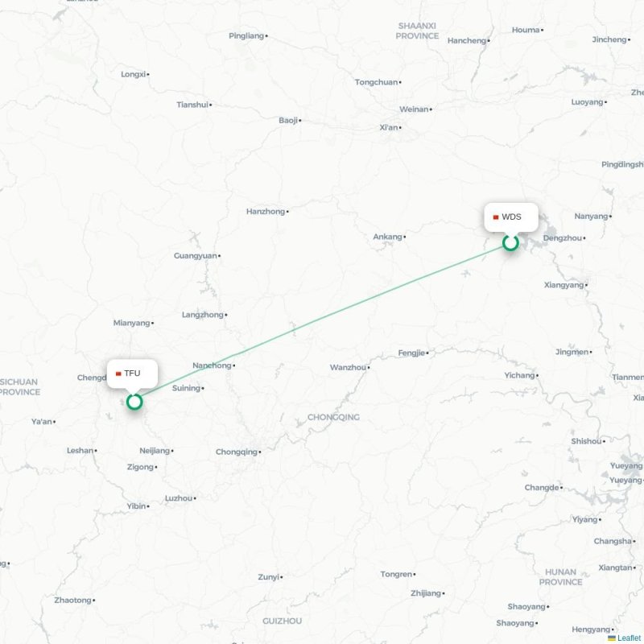Image resolution: width=644 pixels, height=644 pixels.
Task: Select the WDS popup label
Action: coord(511,217)
